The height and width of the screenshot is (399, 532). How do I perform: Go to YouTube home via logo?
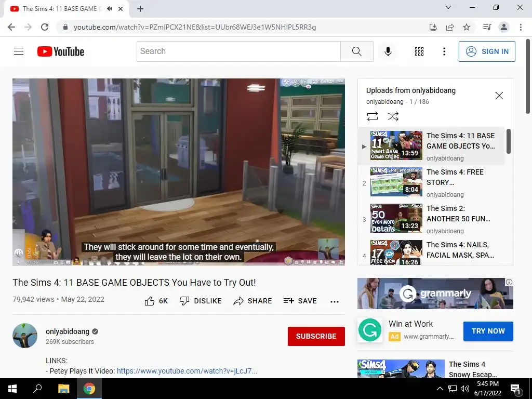coord(61,51)
